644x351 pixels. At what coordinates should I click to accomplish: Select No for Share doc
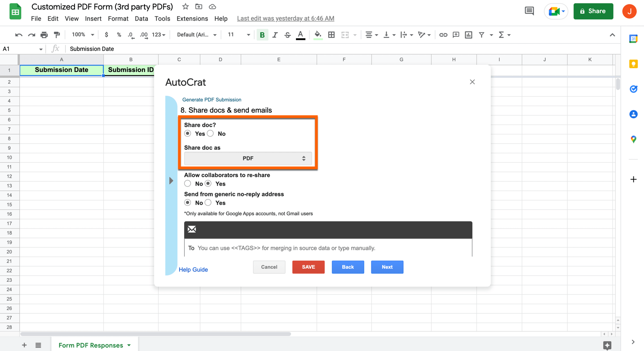tap(210, 133)
